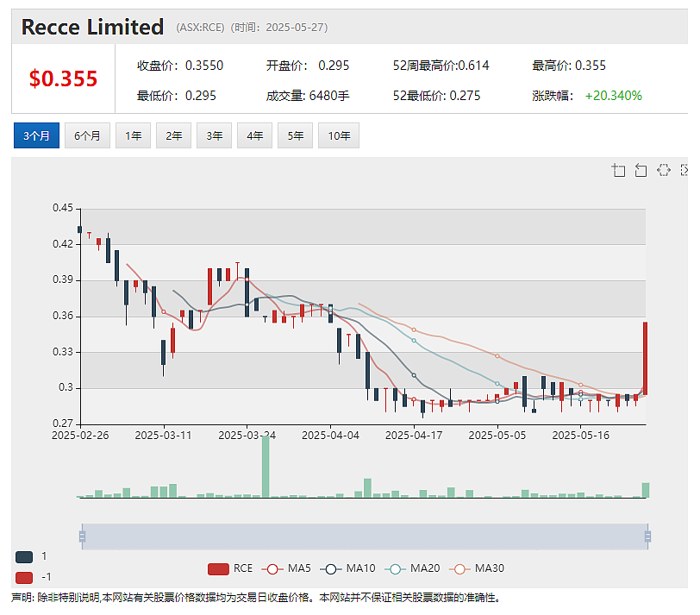The width and height of the screenshot is (700, 615).
Task: Click the 2025-04-04 axis date label
Action: click(330, 435)
